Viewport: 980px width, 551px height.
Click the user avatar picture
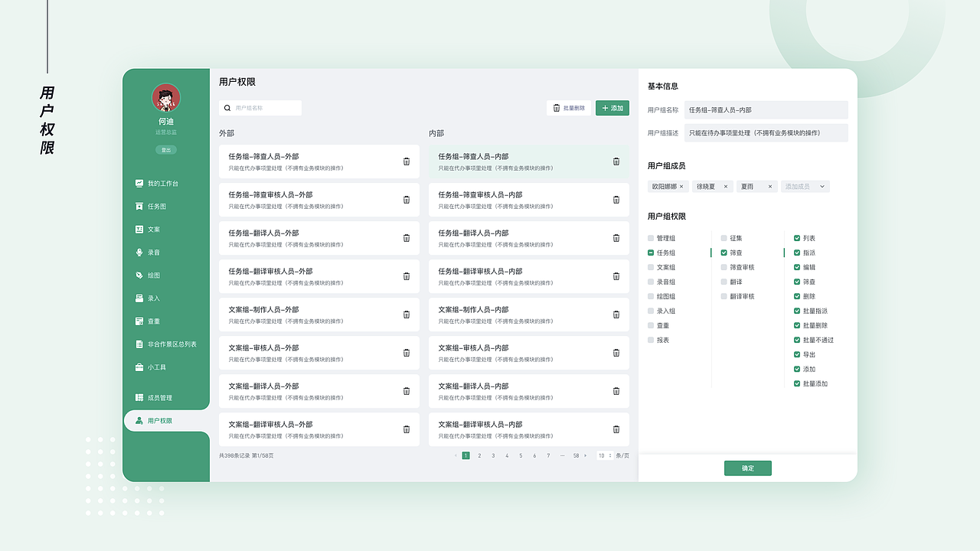(x=166, y=98)
